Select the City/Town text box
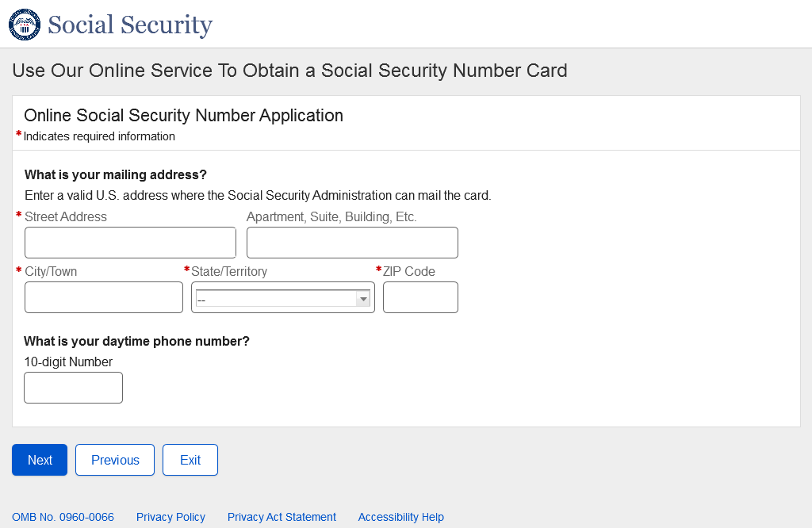 coord(104,297)
